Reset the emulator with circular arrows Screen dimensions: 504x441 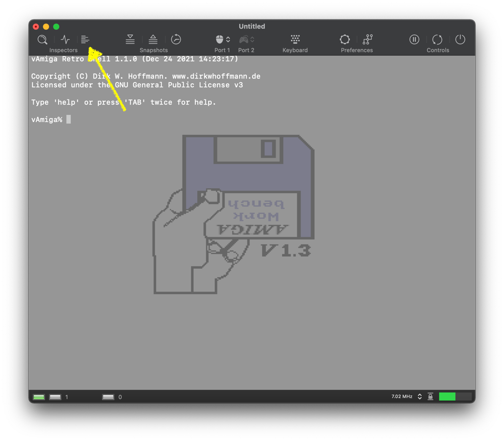click(437, 39)
